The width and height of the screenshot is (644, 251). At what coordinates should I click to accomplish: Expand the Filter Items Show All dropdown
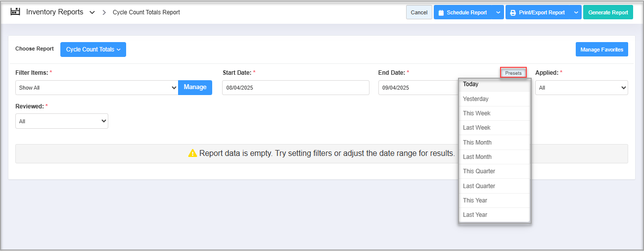pyautogui.click(x=96, y=88)
